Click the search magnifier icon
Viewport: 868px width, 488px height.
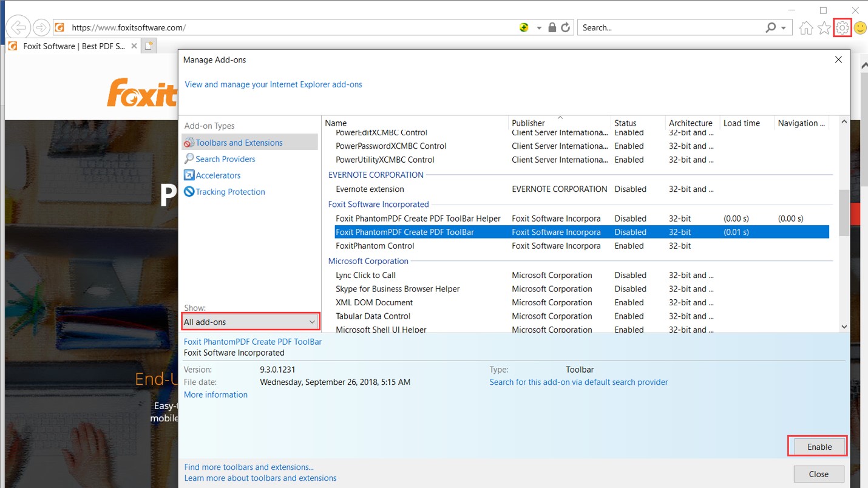click(771, 27)
